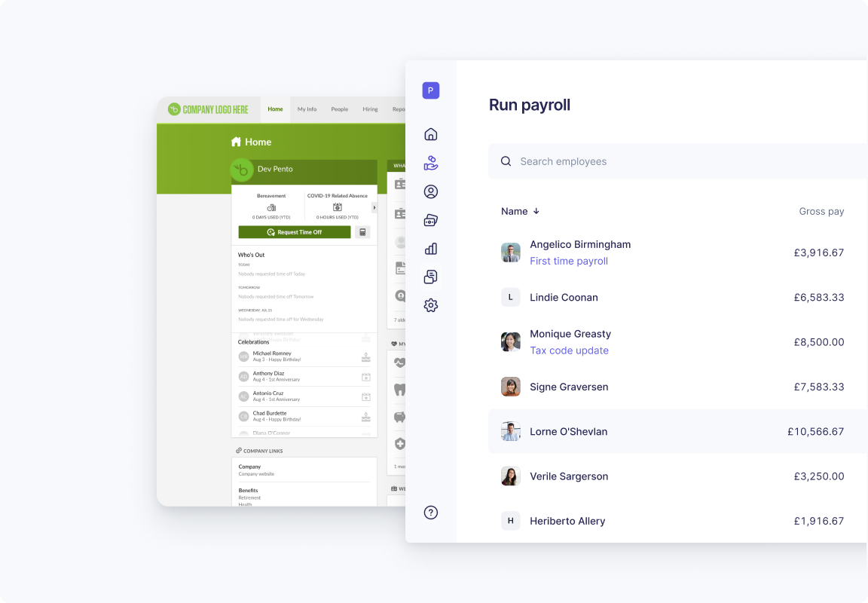Screen dimensions: 868x603
Task: Click the calculator icon beside Request Time Off
Action: tap(362, 232)
